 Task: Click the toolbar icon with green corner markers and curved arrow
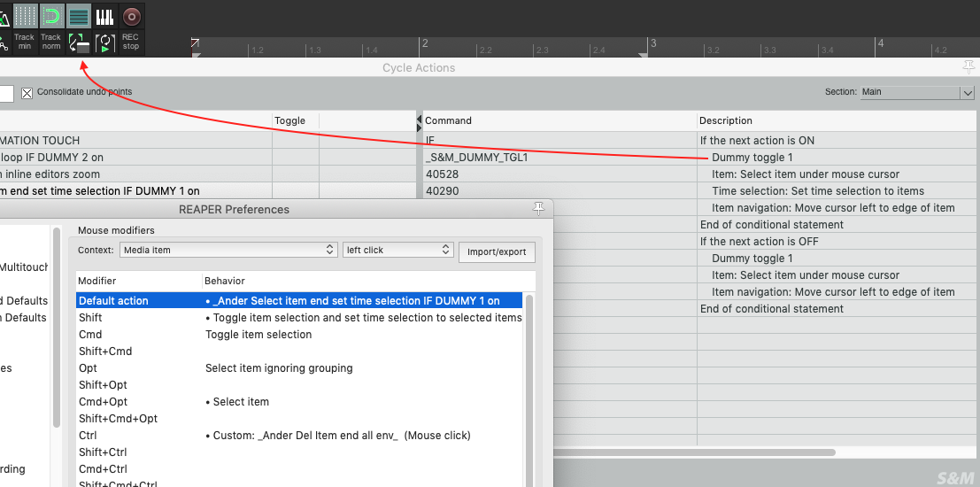click(78, 42)
